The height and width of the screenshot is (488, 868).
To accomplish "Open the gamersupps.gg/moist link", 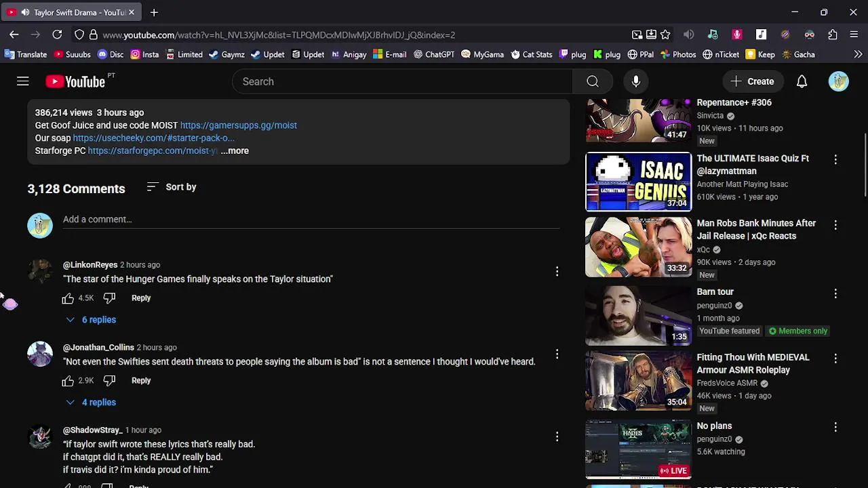I will coord(239,125).
